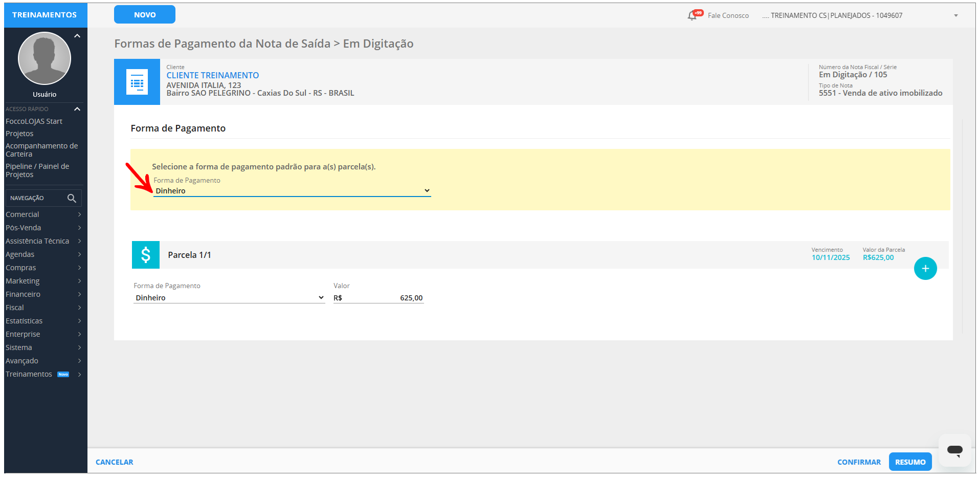Collapse the Acesso Rápido section
Image resolution: width=980 pixels, height=479 pixels.
(77, 109)
